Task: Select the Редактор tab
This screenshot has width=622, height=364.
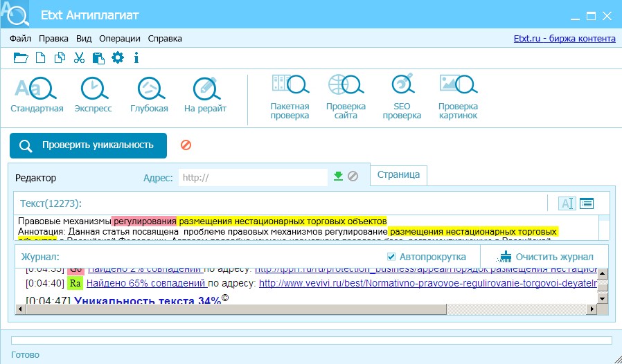Action: [36, 178]
